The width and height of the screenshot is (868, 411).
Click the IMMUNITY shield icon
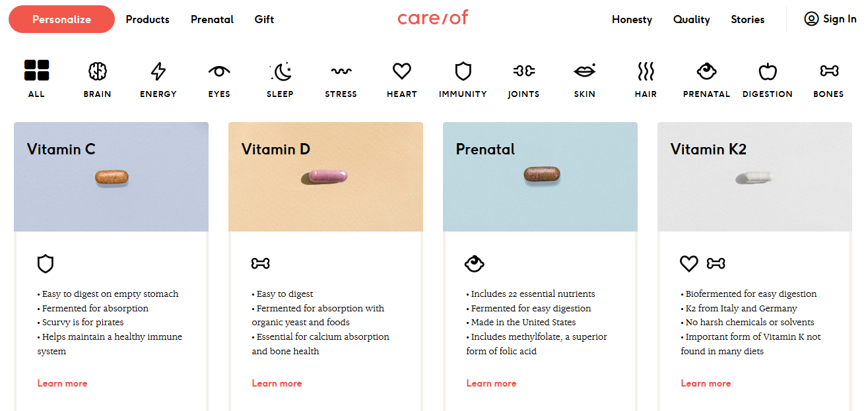(463, 71)
